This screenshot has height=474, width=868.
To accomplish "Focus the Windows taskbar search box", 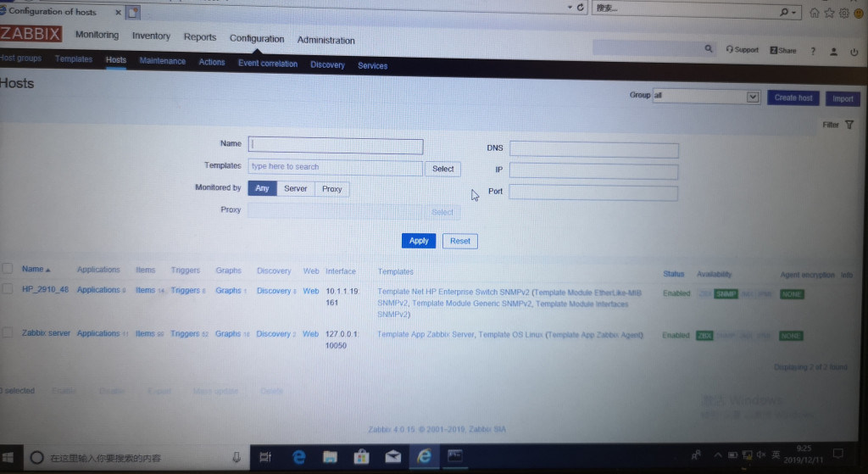I will pos(138,458).
